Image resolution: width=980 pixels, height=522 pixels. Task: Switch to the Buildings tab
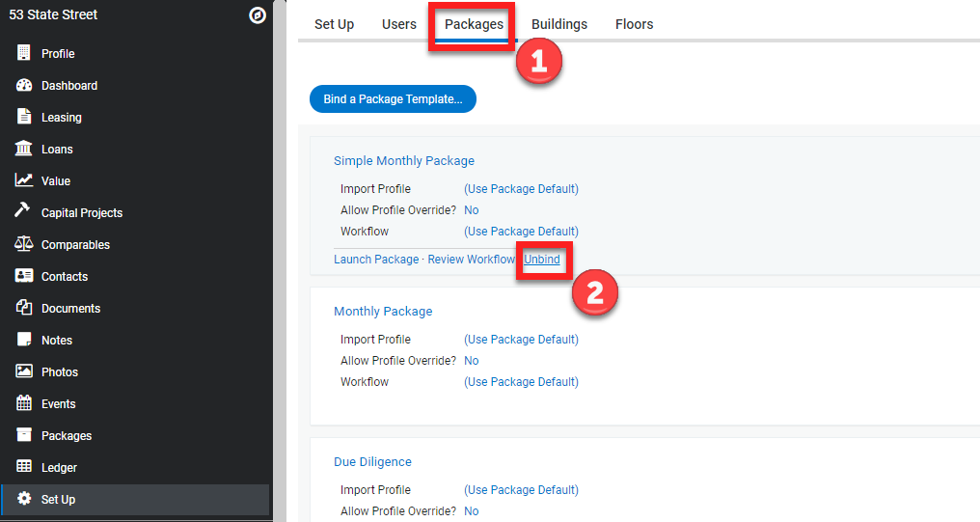click(559, 24)
